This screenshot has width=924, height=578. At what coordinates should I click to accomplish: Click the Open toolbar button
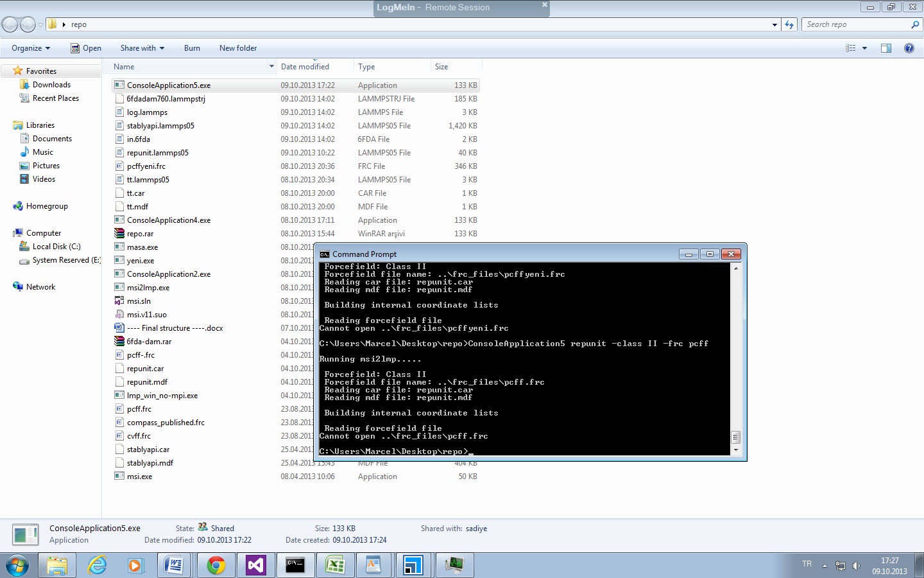tap(86, 48)
